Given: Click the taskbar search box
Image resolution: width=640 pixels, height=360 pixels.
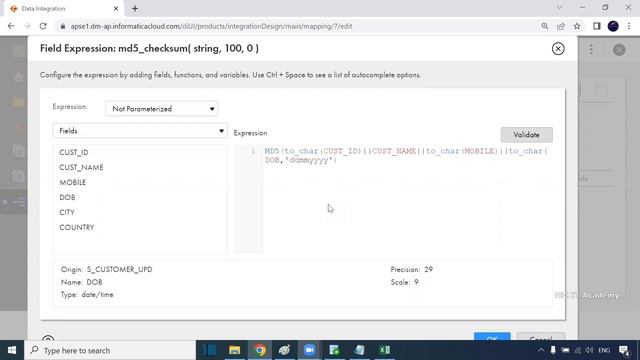Looking at the screenshot, I should 110,350.
